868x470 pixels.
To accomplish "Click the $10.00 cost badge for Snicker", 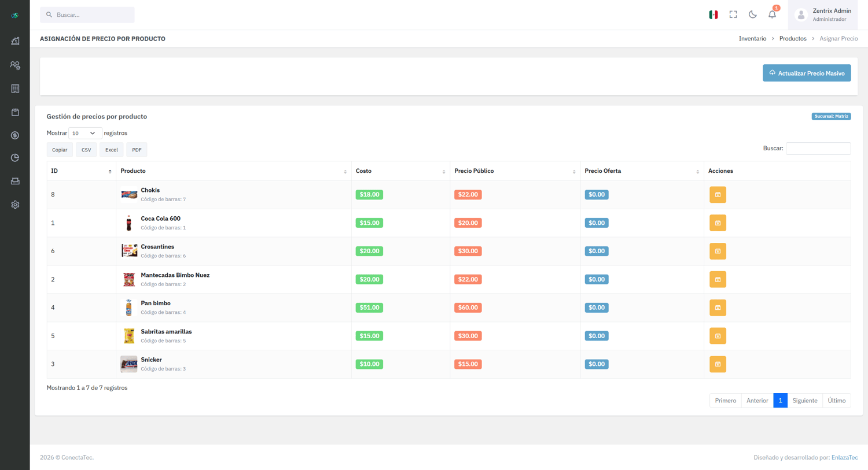I will [369, 364].
